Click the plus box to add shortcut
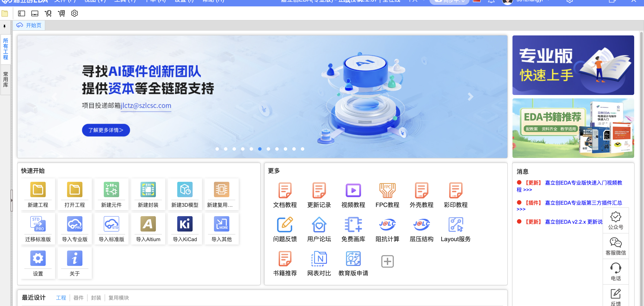644x306 pixels. point(387,261)
